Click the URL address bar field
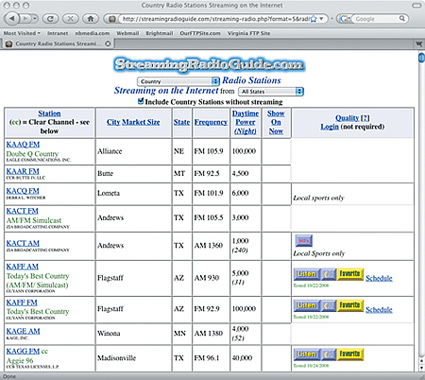This screenshot has width=425, height=380. [215, 19]
